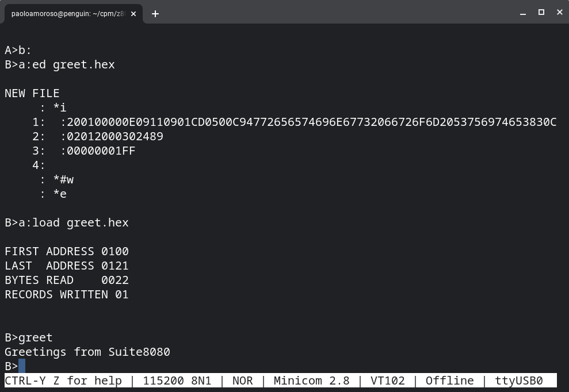This screenshot has height=392, width=569.
Task: Click the RECORDS WRITTEN 01 output line
Action: coord(67,294)
